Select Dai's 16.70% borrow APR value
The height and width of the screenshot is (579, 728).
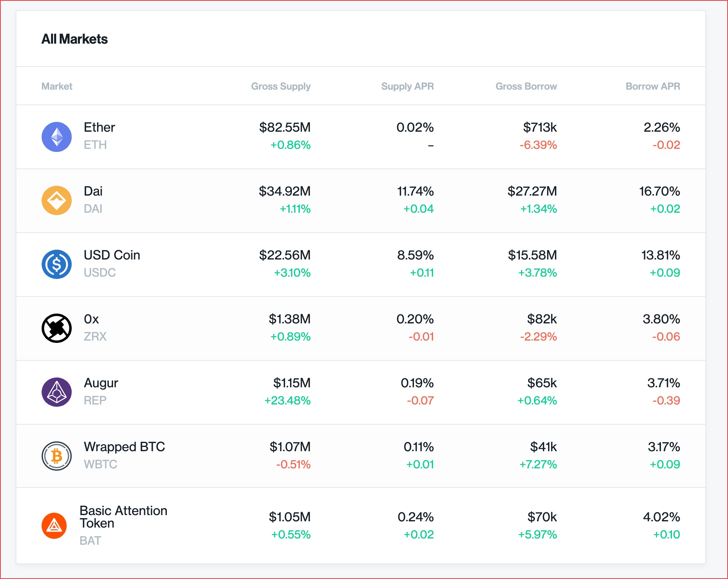pyautogui.click(x=659, y=191)
